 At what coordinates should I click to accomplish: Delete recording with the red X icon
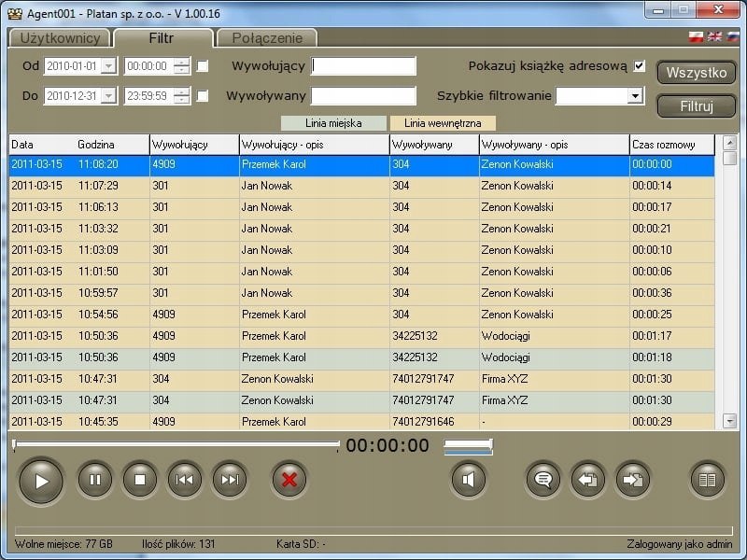(x=289, y=480)
